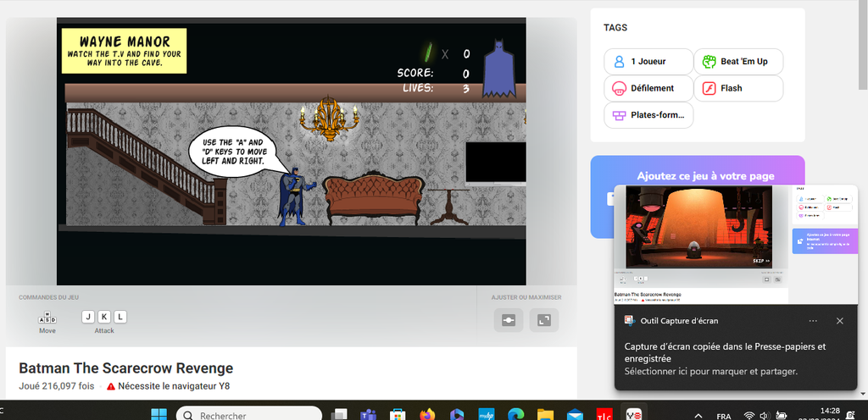This screenshot has height=420, width=868.
Task: Launch Microsoft Store from the taskbar
Action: click(398, 415)
